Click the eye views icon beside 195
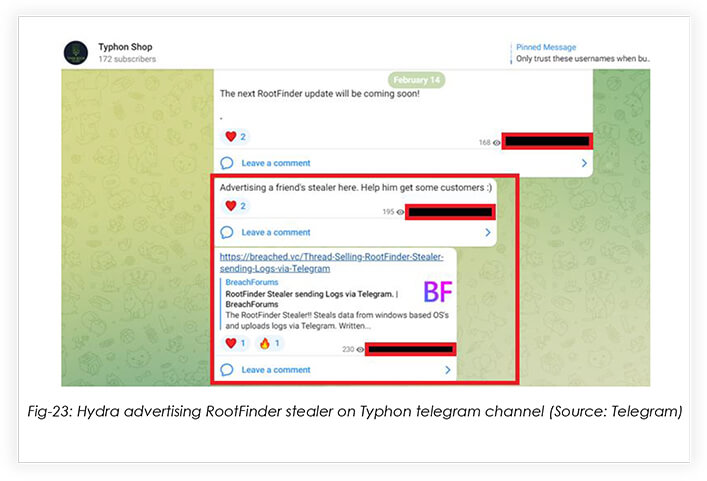The width and height of the screenshot is (707, 481). (x=400, y=212)
